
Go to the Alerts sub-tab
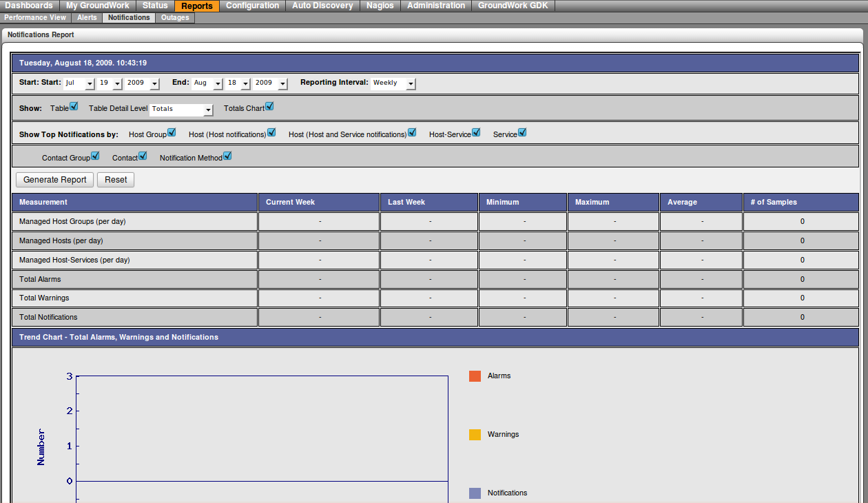[87, 18]
